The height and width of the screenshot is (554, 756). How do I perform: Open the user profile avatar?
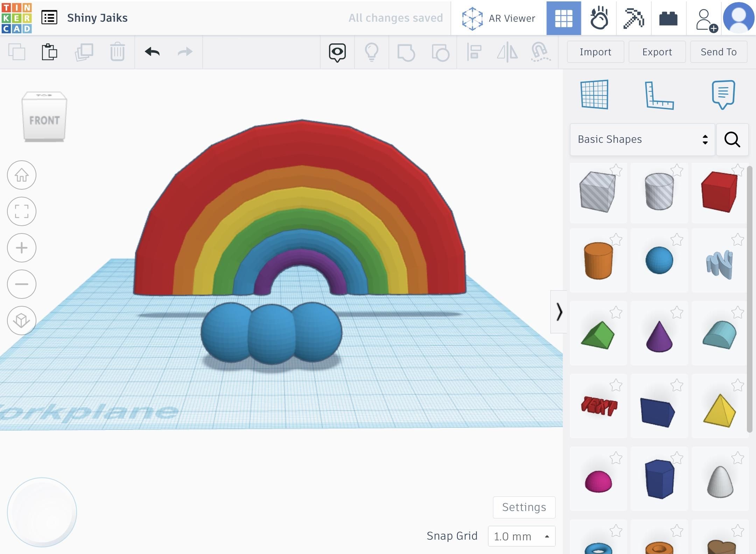[x=738, y=17]
